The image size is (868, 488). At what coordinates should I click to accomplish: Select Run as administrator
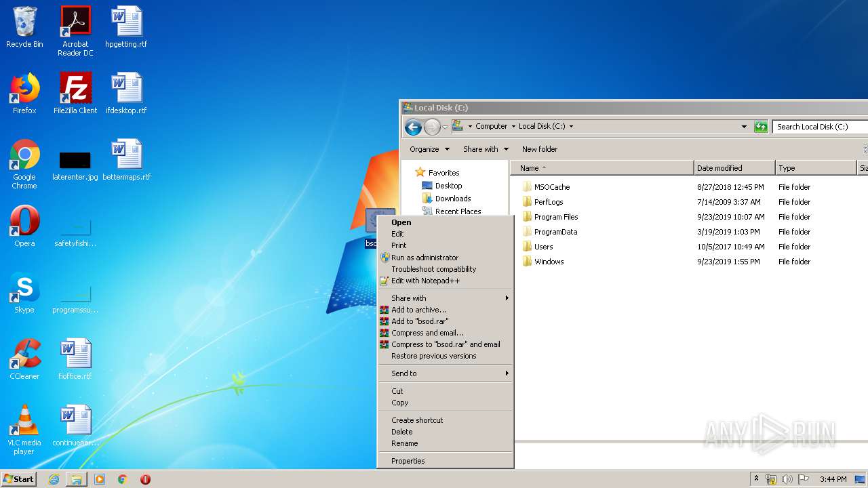tap(445, 258)
